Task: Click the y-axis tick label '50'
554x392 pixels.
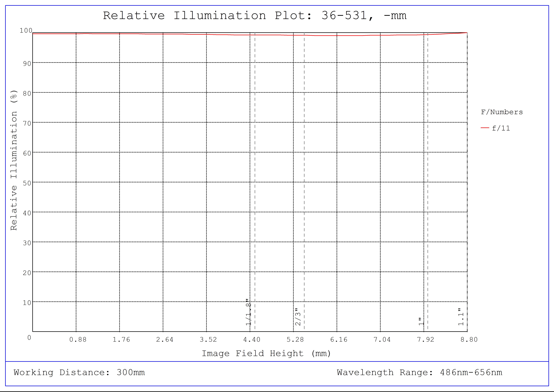Action: click(x=27, y=183)
